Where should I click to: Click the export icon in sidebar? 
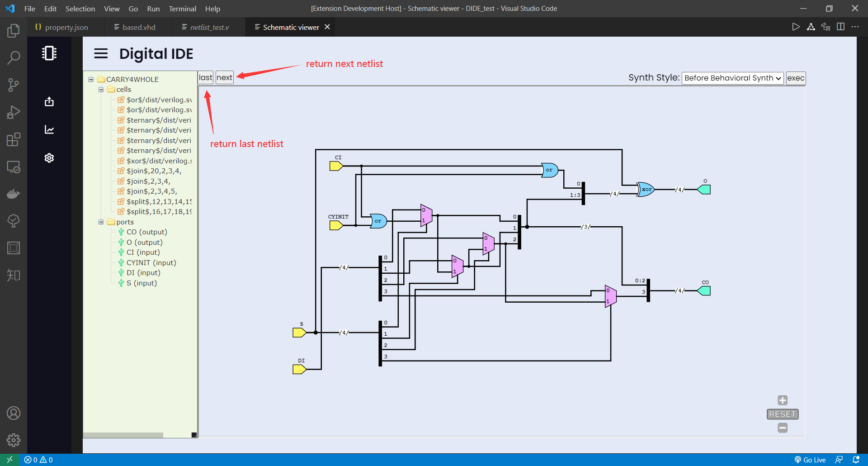(x=49, y=102)
